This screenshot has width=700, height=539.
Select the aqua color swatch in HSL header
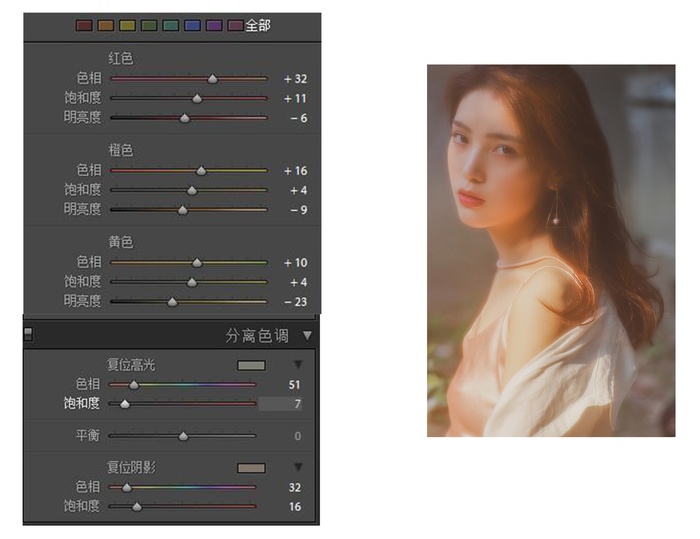171,25
